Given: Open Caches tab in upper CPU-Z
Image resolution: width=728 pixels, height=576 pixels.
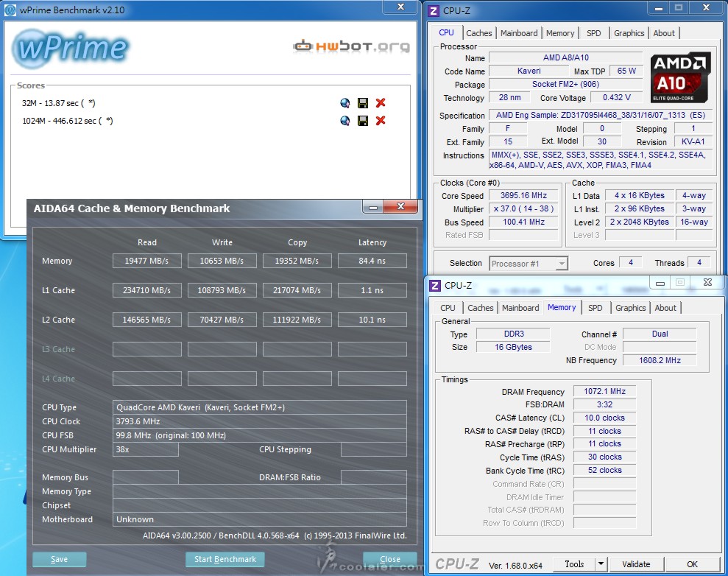Looking at the screenshot, I should coord(478,33).
